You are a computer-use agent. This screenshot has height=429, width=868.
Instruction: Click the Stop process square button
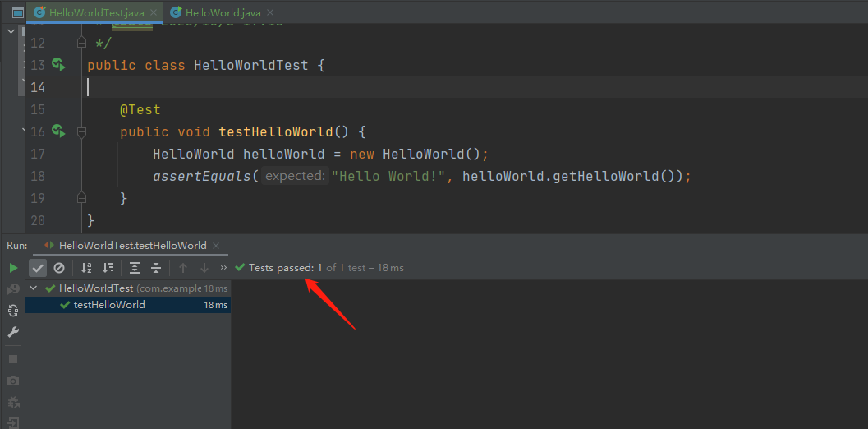point(13,359)
